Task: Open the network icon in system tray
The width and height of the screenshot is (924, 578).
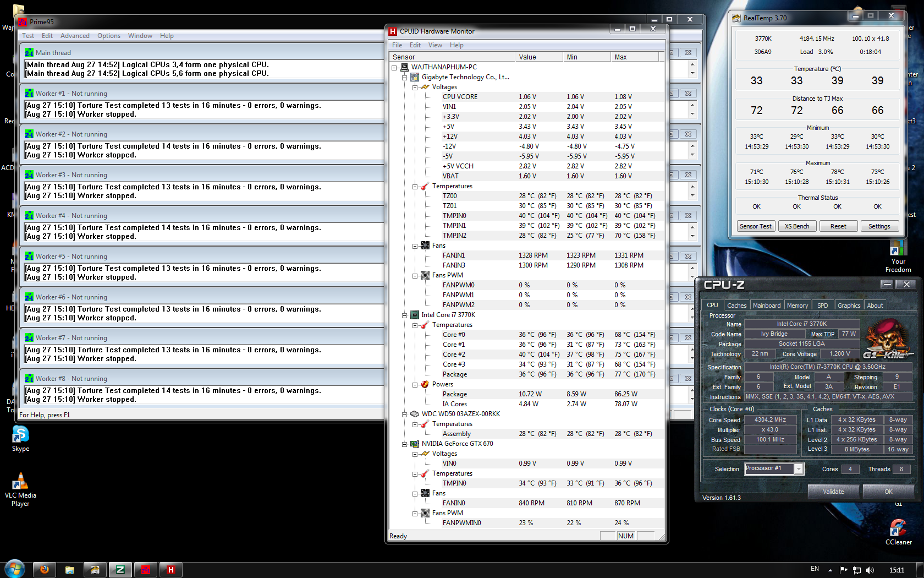Action: tap(857, 570)
